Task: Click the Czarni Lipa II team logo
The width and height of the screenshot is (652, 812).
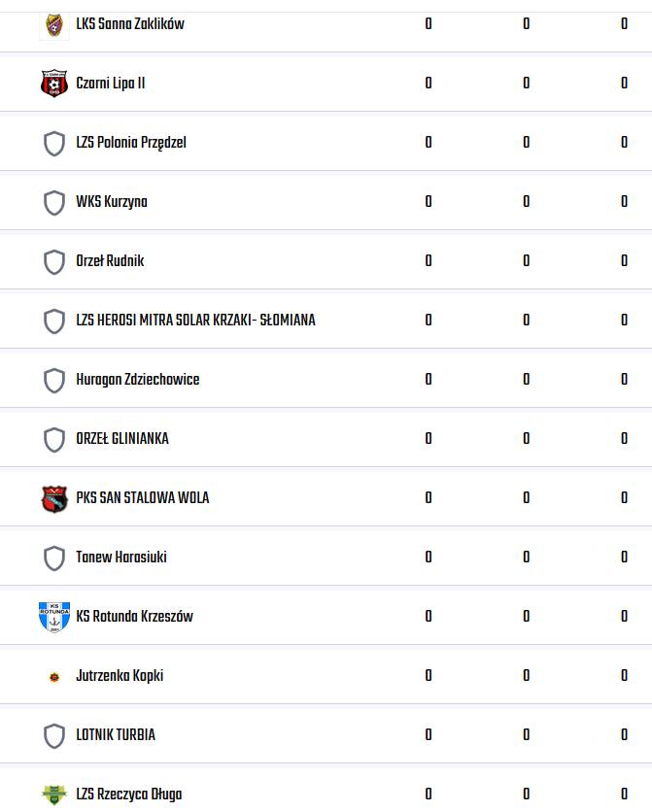Action: 54,84
